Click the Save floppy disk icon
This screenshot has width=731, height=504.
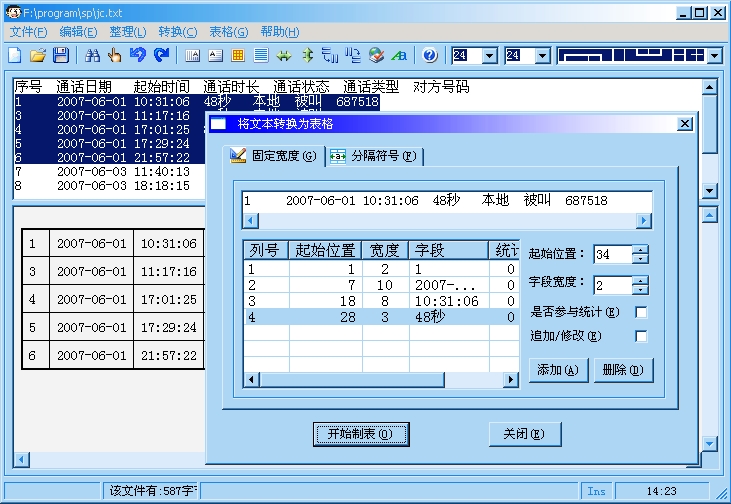click(61, 55)
